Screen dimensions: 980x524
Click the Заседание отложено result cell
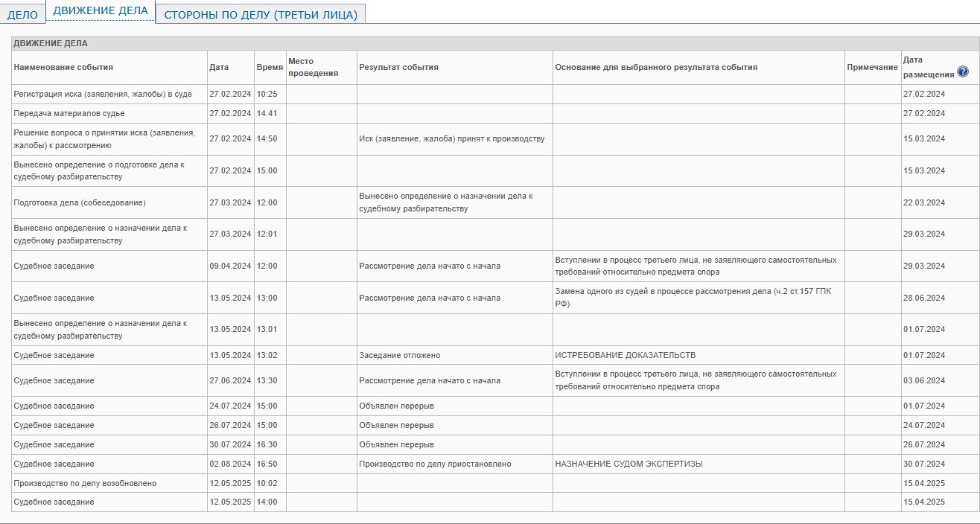[x=399, y=356]
